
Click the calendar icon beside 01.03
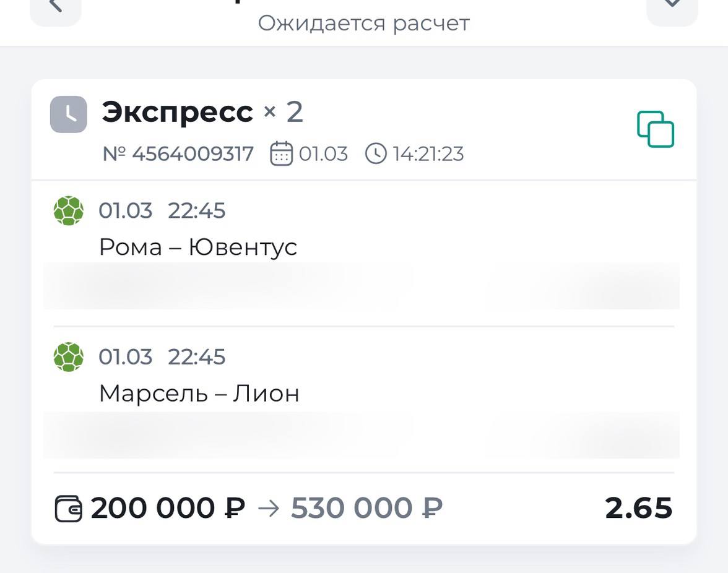point(281,153)
